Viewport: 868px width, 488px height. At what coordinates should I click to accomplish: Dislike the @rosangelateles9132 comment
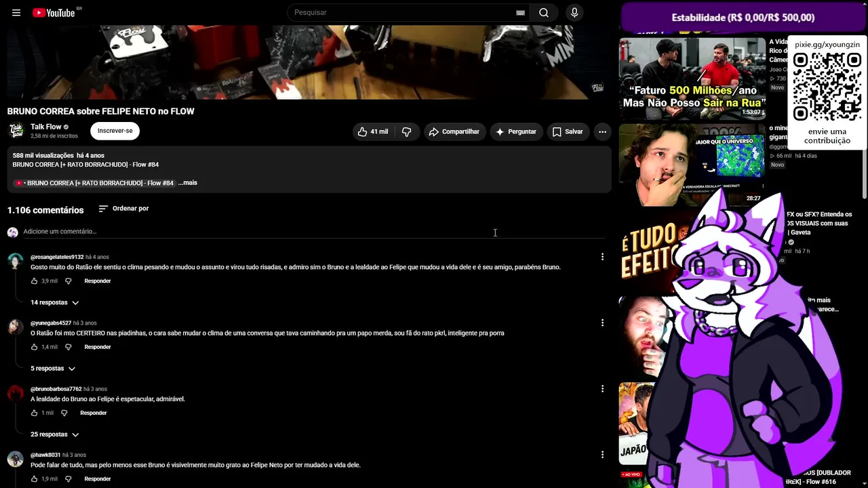pos(68,281)
